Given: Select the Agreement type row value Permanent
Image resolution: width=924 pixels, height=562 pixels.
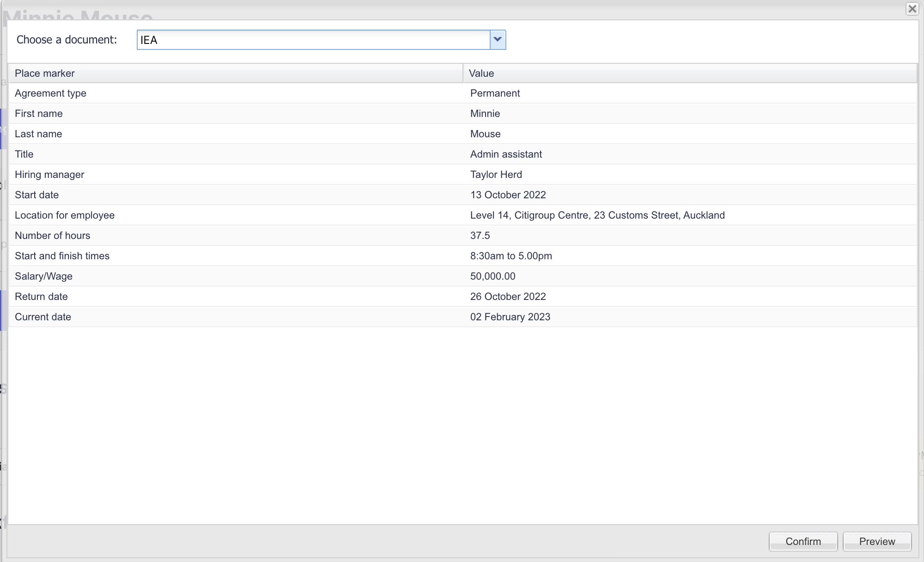Looking at the screenshot, I should 495,93.
